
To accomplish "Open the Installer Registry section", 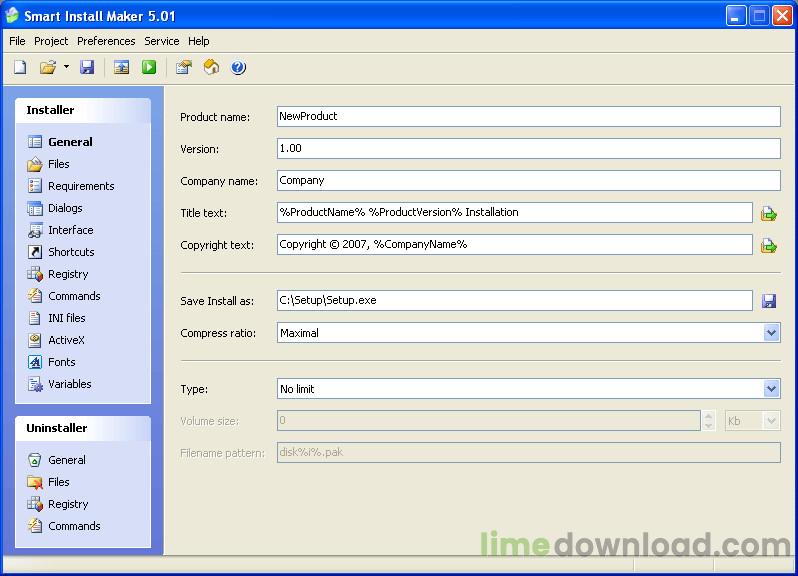I will click(58, 274).
